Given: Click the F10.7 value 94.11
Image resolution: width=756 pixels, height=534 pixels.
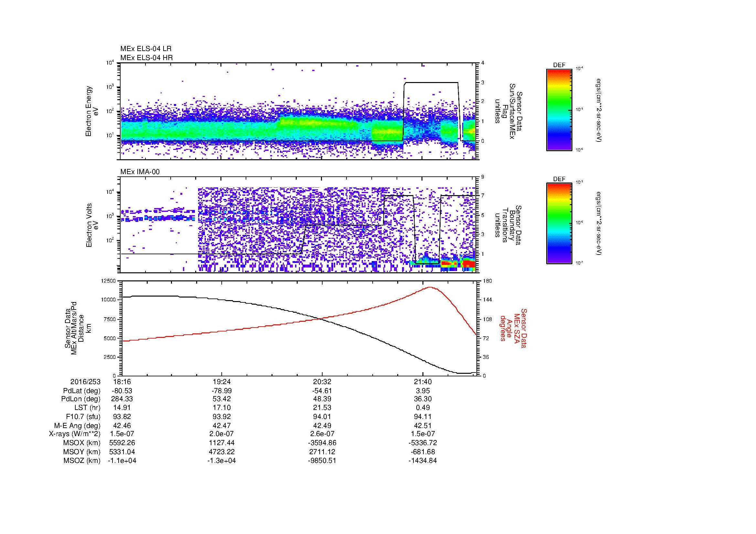Looking at the screenshot, I should pos(423,416).
